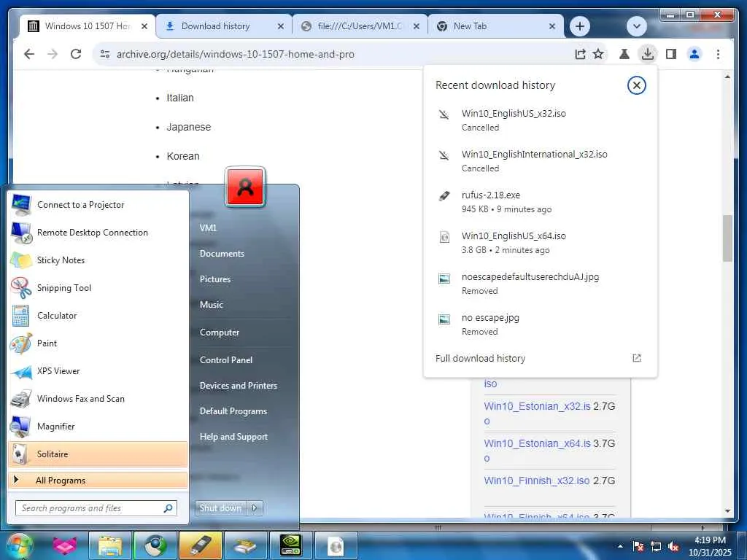The image size is (747, 560).
Task: Click Rufus USB drive taskbar icon
Action: [x=200, y=545]
